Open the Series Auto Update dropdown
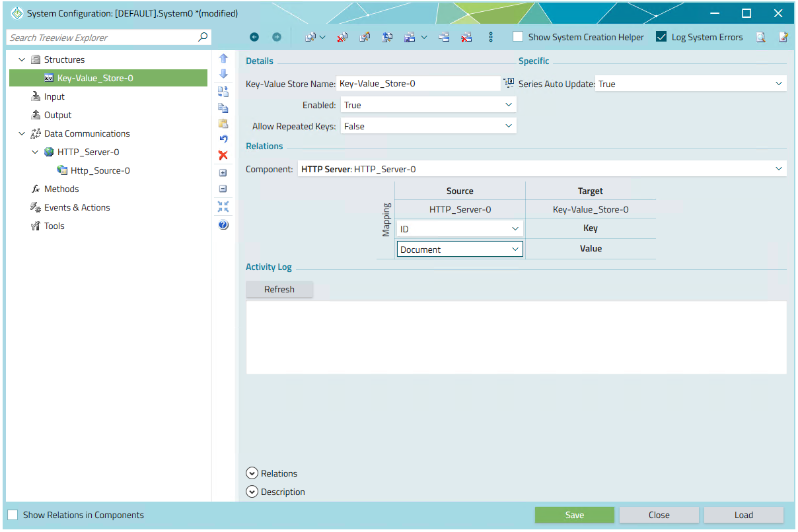Image resolution: width=798 pixels, height=532 pixels. coord(690,84)
